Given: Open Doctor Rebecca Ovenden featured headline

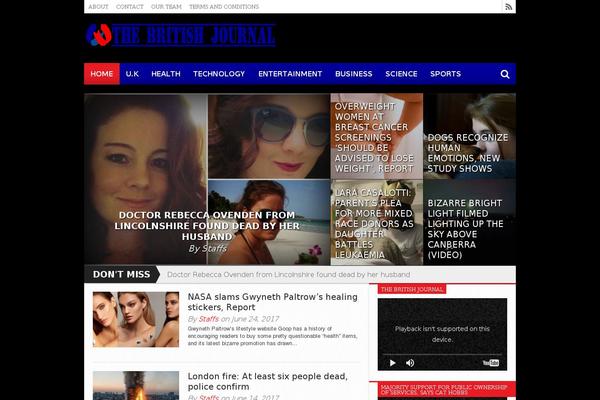Looking at the screenshot, I should click(207, 226).
